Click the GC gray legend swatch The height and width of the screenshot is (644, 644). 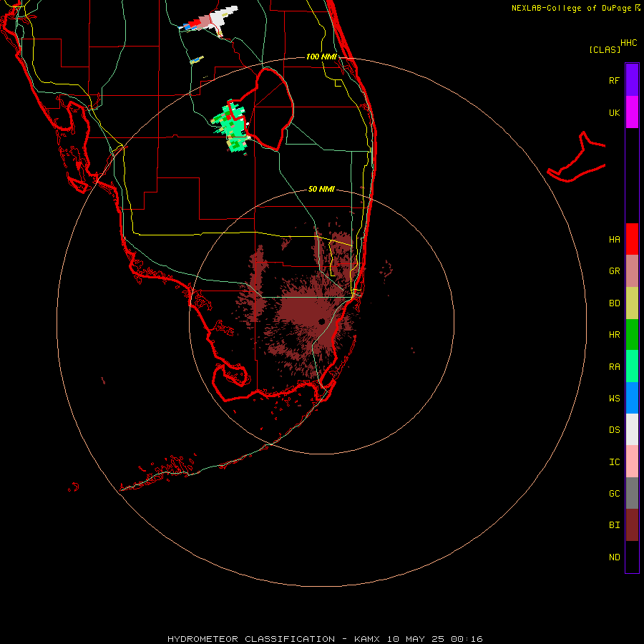(632, 493)
